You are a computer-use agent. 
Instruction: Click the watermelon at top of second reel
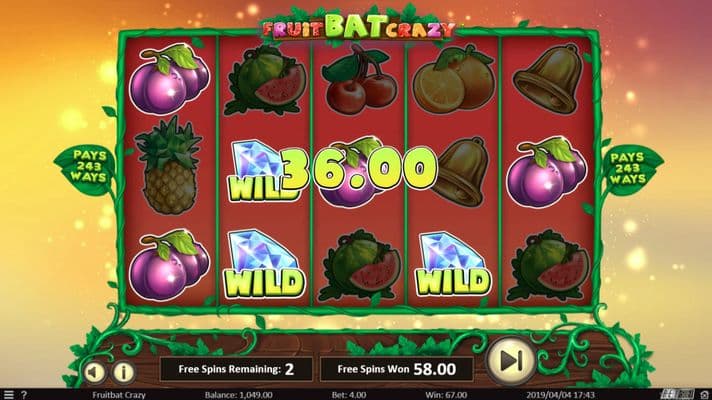265,80
